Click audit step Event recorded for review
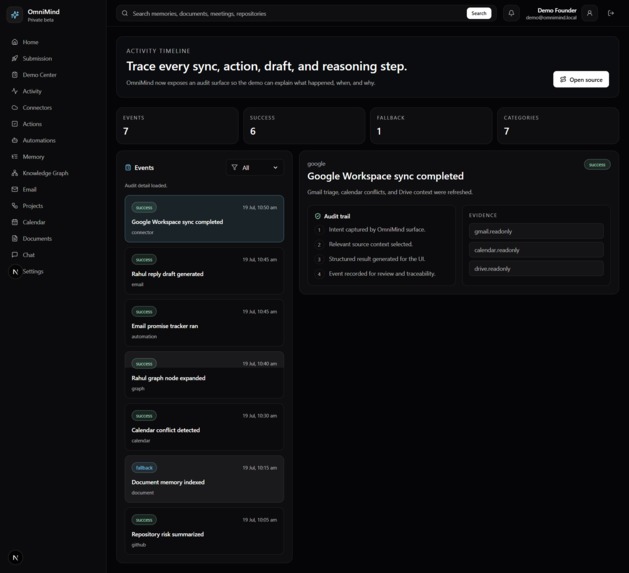 pyautogui.click(x=382, y=274)
